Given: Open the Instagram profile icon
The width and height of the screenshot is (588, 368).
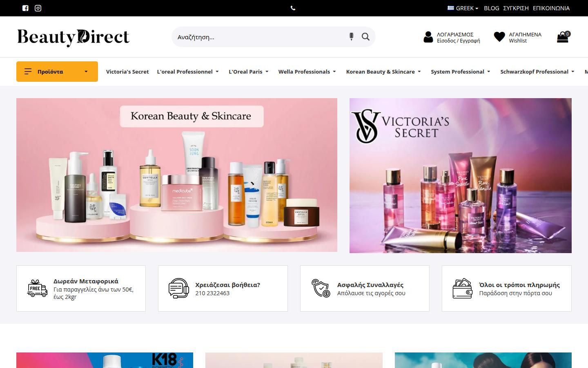Looking at the screenshot, I should (38, 8).
